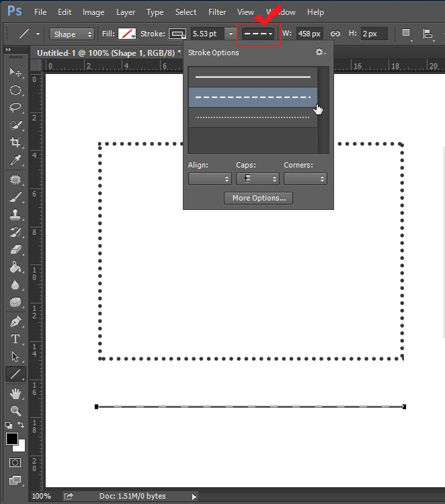Choose the dashed line stroke preset

tap(253, 97)
